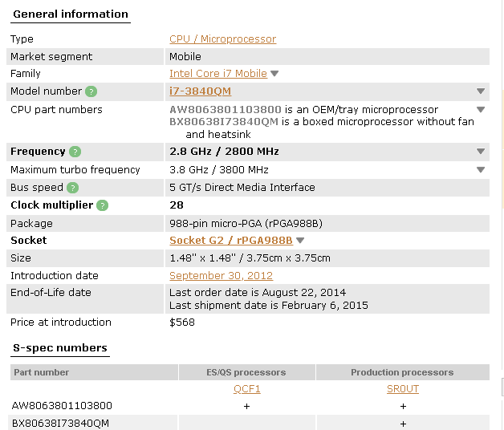Click the Last shipment date February 6, 2015 text

(269, 306)
